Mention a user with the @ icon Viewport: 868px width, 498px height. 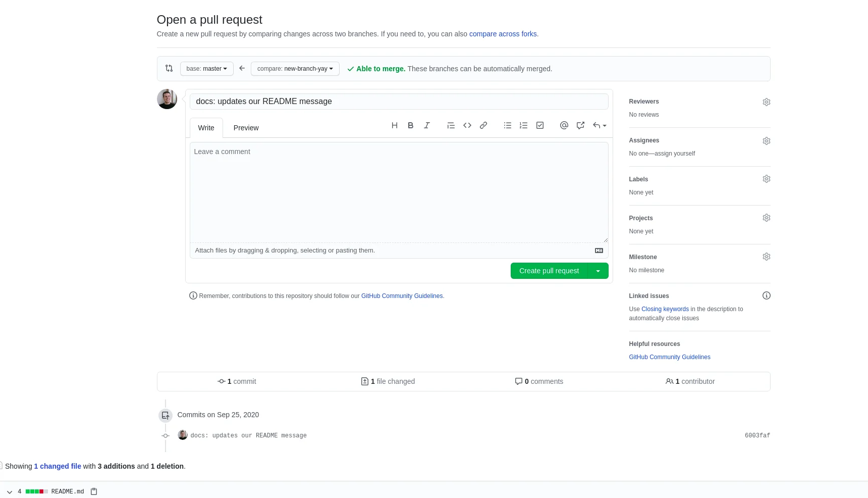click(564, 125)
